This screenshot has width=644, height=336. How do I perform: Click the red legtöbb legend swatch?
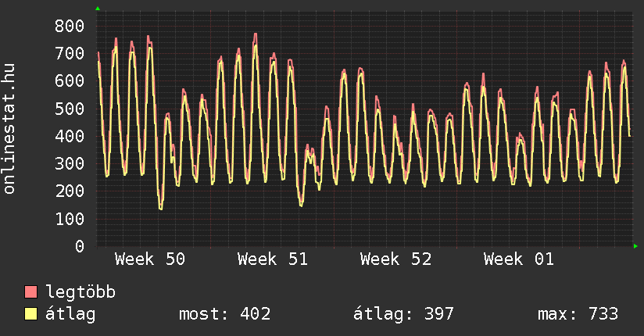[x=31, y=292]
